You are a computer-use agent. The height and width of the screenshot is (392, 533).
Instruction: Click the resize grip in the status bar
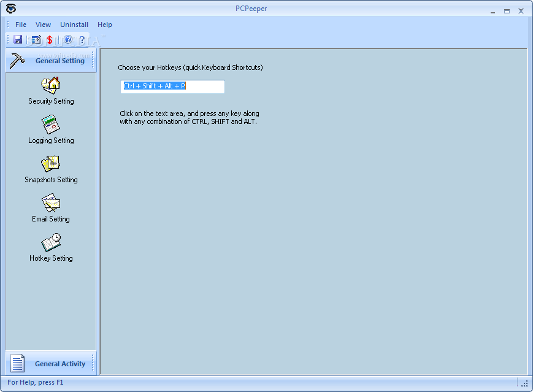(524, 383)
